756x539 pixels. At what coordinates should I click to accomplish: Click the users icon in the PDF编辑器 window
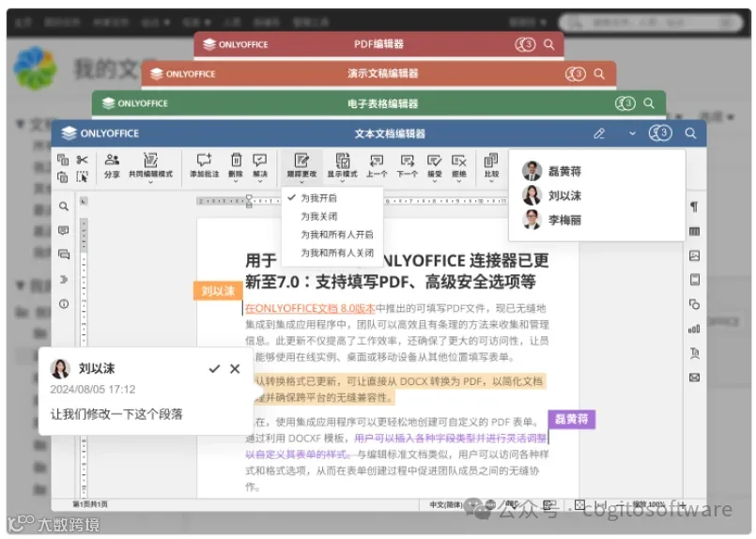pyautogui.click(x=525, y=45)
